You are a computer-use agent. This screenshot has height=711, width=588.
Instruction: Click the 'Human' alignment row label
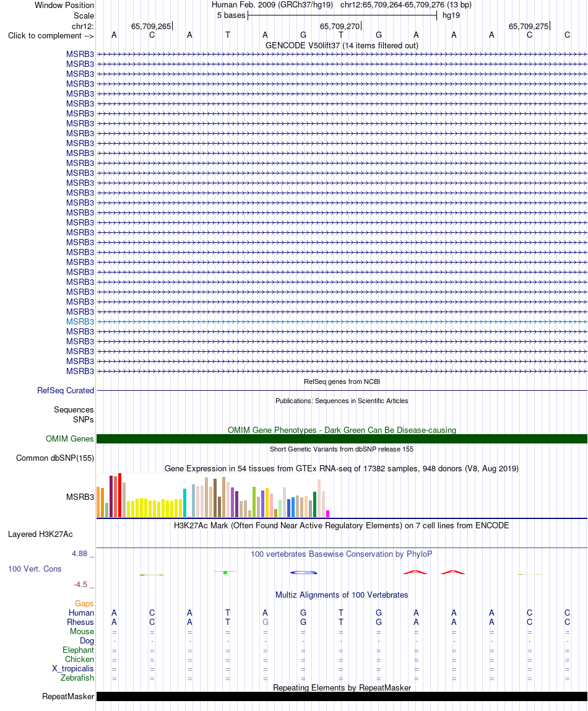tap(82, 613)
